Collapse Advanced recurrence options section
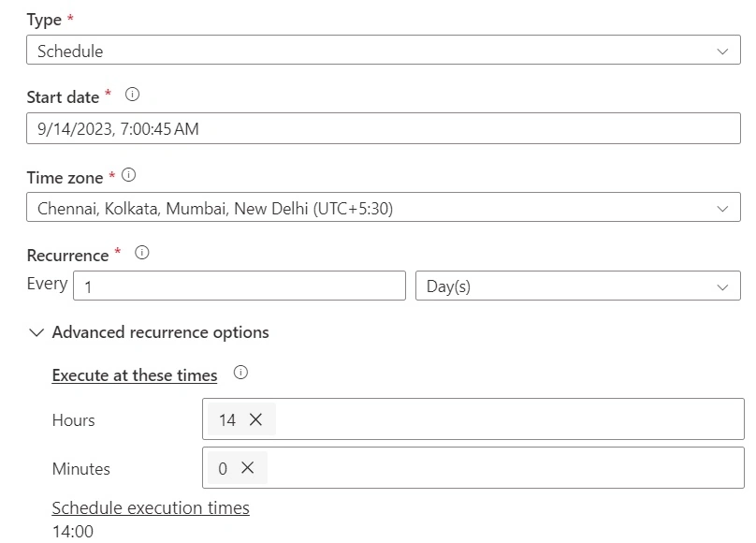This screenshot has width=756, height=543. (36, 332)
